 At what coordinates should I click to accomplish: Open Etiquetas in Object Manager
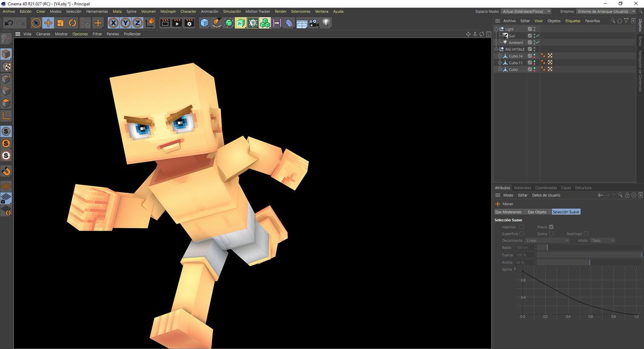coord(573,20)
